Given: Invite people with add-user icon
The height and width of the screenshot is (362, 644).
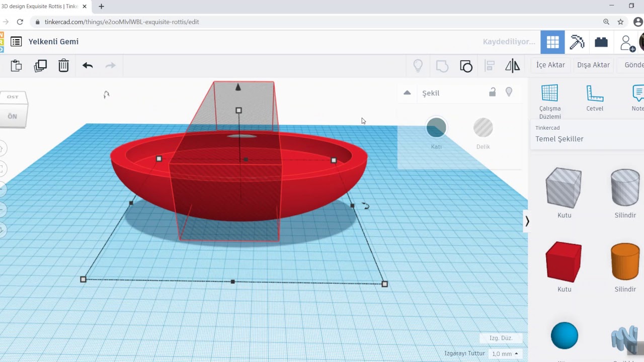Looking at the screenshot, I should point(627,43).
